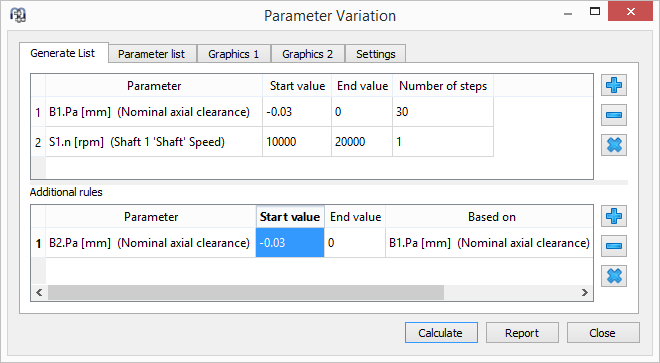Open the Report button
This screenshot has width=660, height=363.
pos(522,333)
